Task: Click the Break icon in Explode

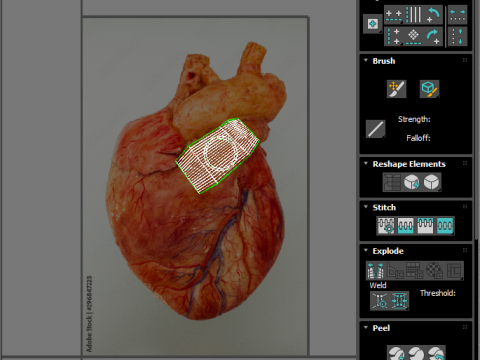Action: [x=375, y=270]
